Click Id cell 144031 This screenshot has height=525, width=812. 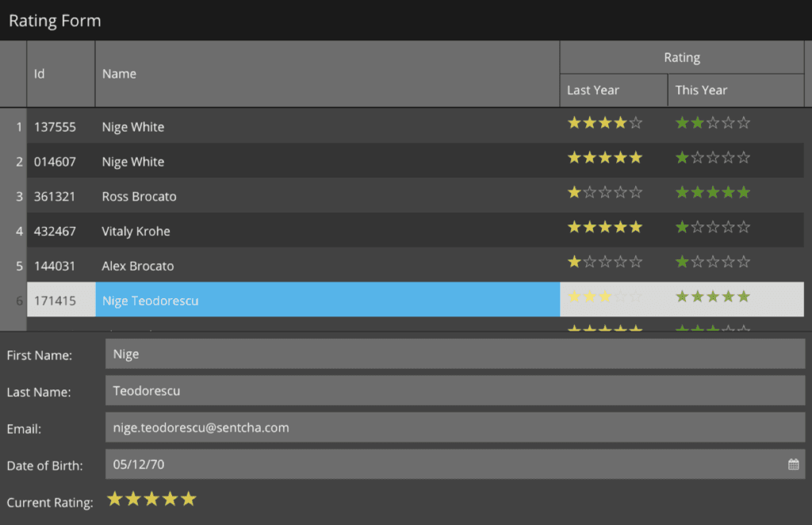[x=60, y=266]
